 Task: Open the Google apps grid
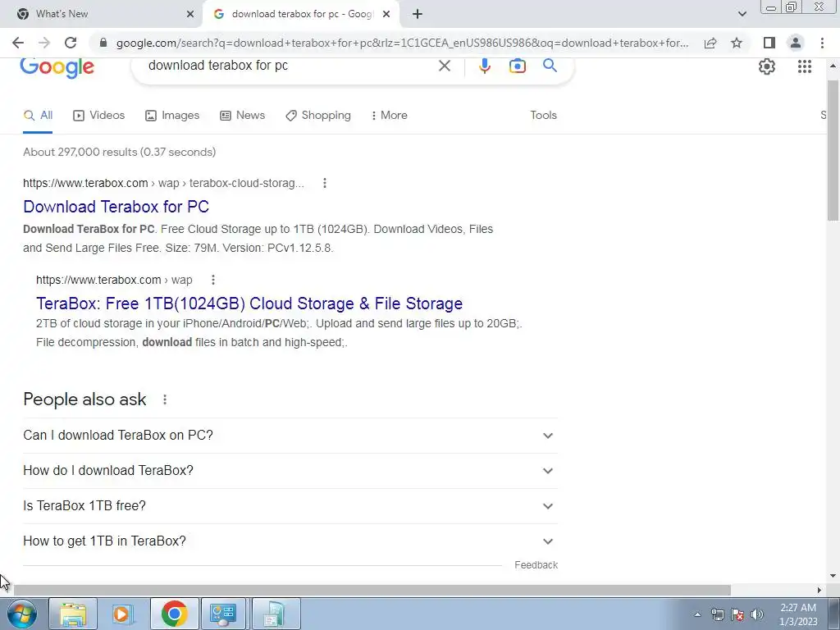point(804,66)
